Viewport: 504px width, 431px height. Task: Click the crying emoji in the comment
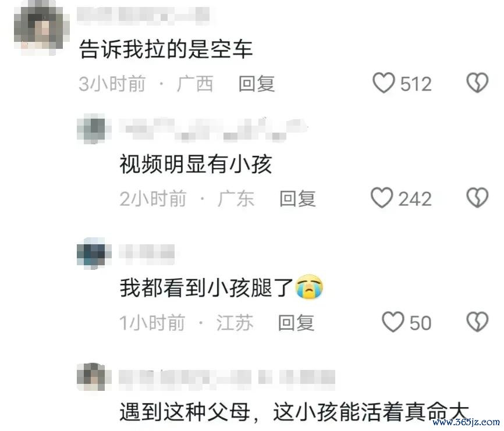(x=309, y=287)
